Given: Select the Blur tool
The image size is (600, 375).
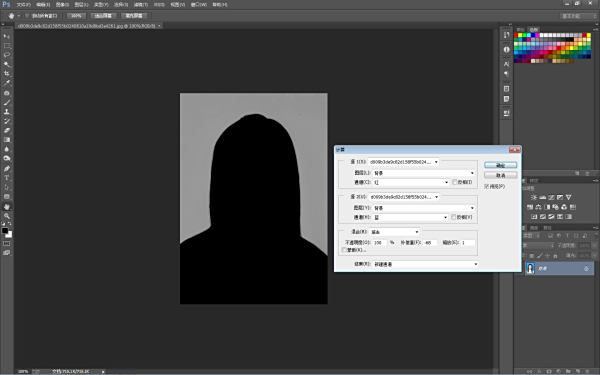Looking at the screenshot, I should click(x=7, y=149).
